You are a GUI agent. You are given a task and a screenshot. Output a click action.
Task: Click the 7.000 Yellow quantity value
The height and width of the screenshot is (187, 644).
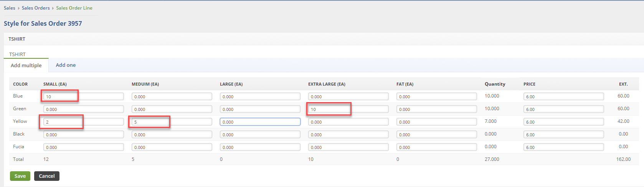[490, 121]
